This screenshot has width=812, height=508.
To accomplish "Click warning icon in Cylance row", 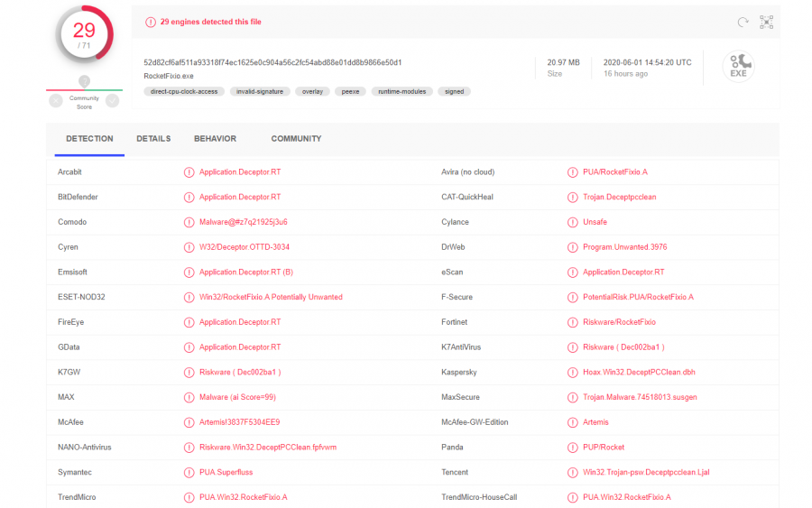I will 572,222.
